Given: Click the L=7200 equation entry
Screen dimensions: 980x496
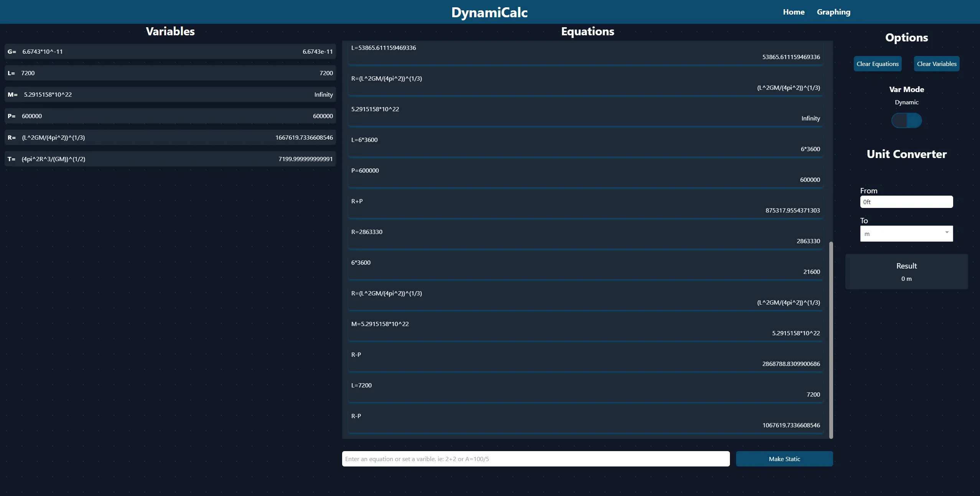Looking at the screenshot, I should [585, 390].
